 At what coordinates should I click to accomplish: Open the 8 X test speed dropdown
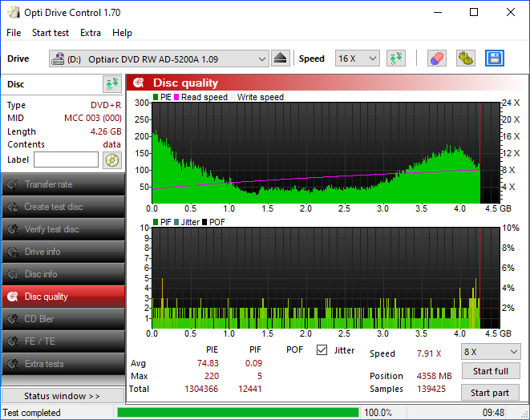pos(491,352)
